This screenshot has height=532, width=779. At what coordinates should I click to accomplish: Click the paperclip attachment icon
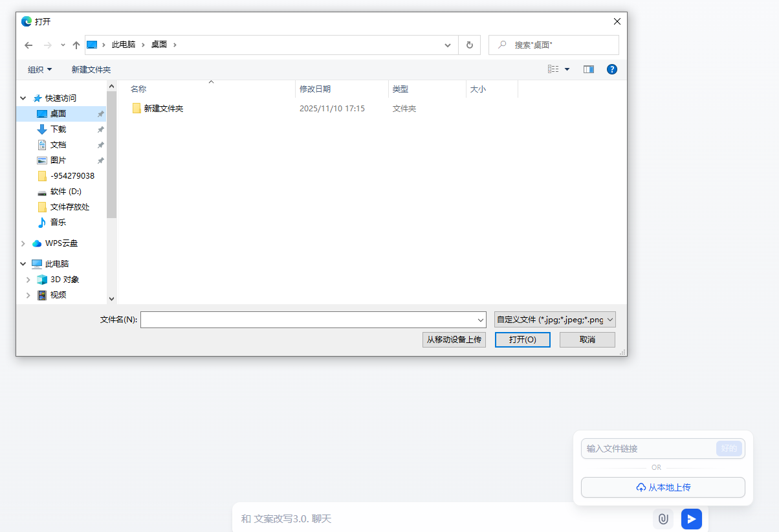pos(663,518)
